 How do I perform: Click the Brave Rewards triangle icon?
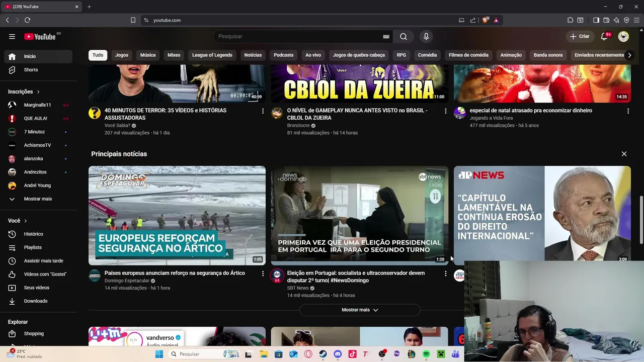point(496,20)
